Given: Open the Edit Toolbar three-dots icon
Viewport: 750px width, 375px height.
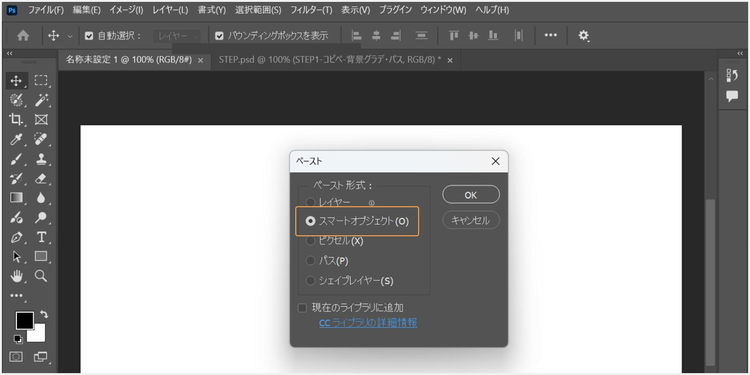Looking at the screenshot, I should [x=17, y=296].
